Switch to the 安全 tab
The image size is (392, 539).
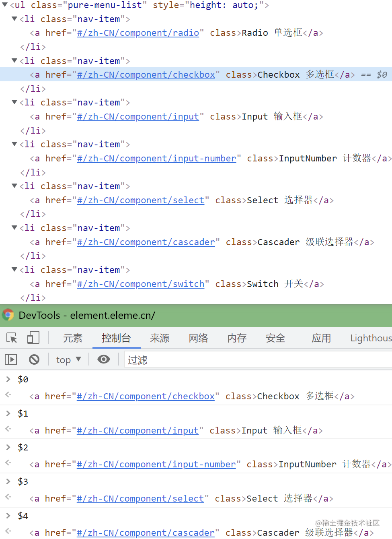click(275, 338)
